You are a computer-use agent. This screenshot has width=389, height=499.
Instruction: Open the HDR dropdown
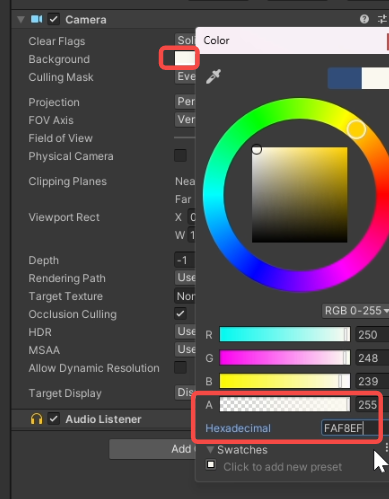tap(185, 331)
